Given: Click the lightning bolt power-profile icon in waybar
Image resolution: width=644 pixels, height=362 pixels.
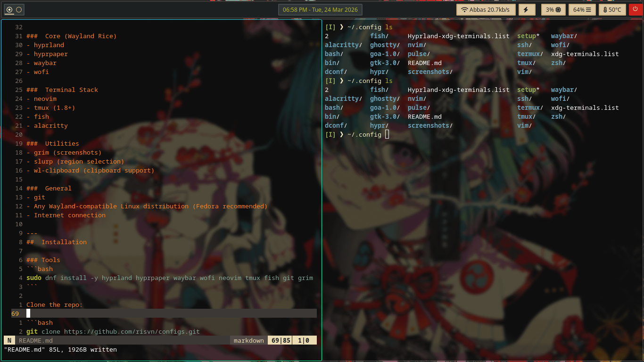Looking at the screenshot, I should click(527, 9).
